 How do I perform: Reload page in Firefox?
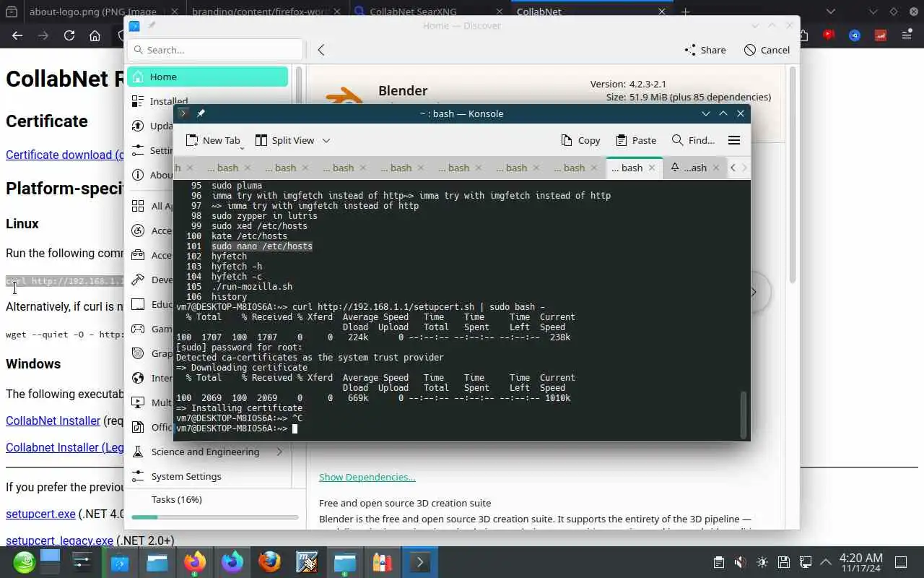click(69, 35)
